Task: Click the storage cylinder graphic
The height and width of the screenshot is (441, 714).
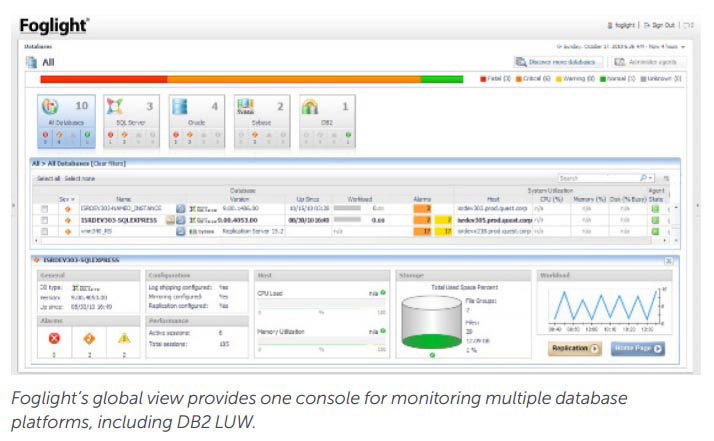Action: coord(431,322)
